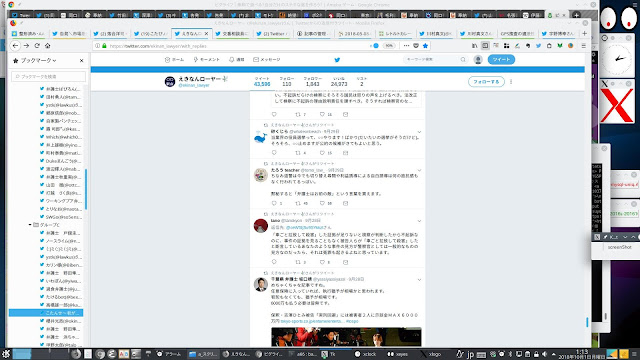Click the blue Twitter extension icon in toolbar
This screenshot has height=360, width=640.
[x=538, y=46]
